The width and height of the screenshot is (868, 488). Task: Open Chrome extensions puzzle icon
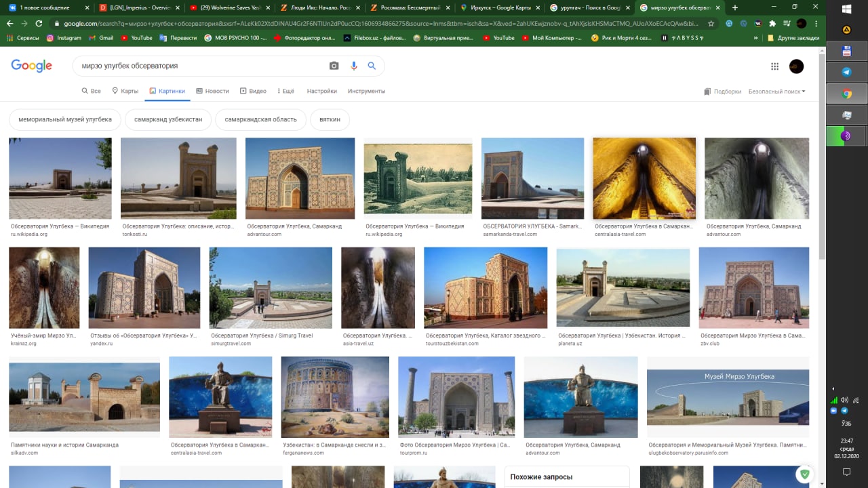click(x=772, y=23)
